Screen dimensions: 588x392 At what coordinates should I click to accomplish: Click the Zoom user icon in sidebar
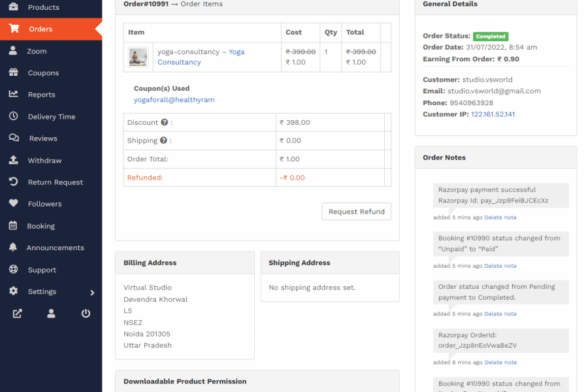click(13, 51)
